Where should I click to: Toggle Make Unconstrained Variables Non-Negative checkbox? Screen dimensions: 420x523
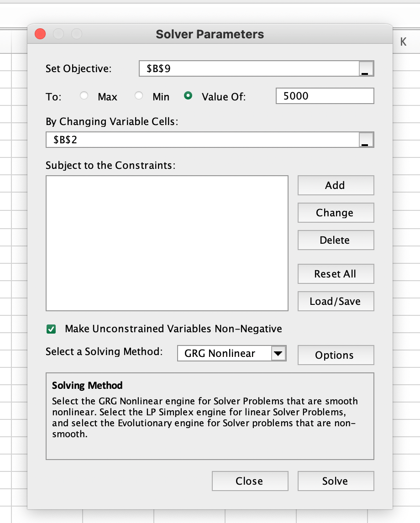click(51, 329)
